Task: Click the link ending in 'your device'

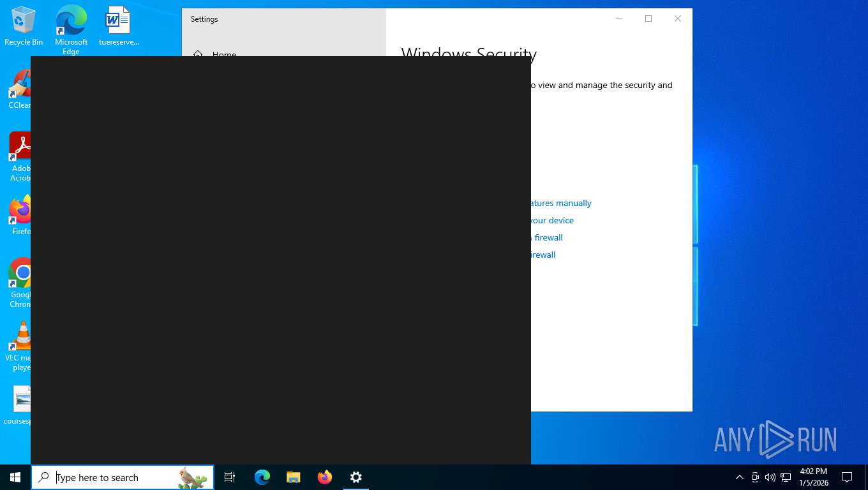Action: click(553, 220)
